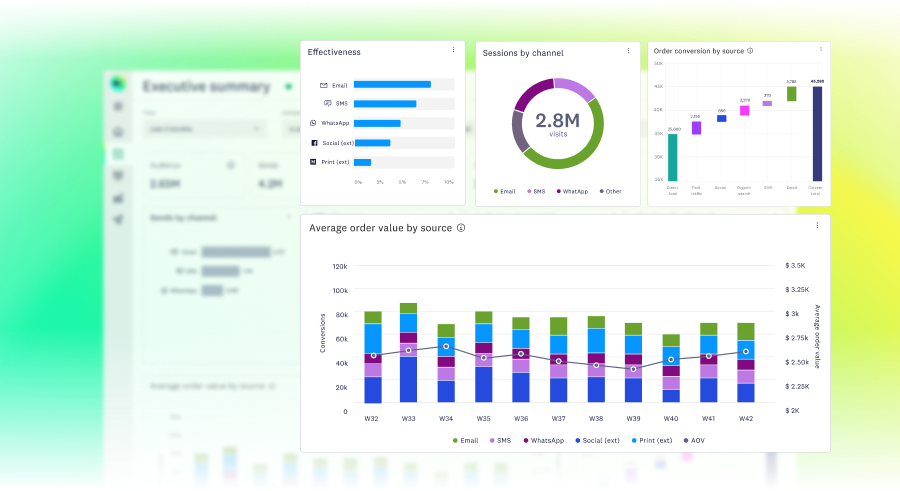The width and height of the screenshot is (900, 491).
Task: Click info icon beside Average order value title
Action: pos(461,228)
